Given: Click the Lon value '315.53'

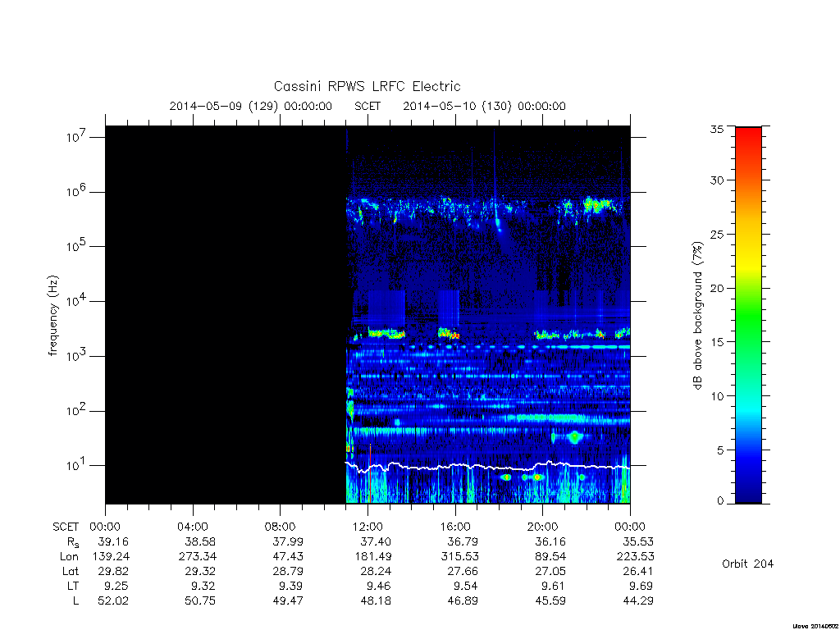Looking at the screenshot, I should pos(459,557).
